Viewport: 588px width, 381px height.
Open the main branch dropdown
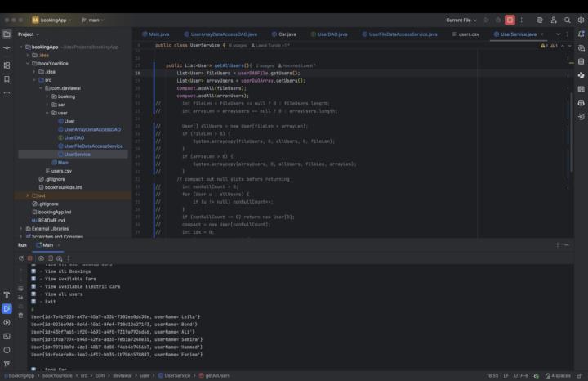click(92, 20)
